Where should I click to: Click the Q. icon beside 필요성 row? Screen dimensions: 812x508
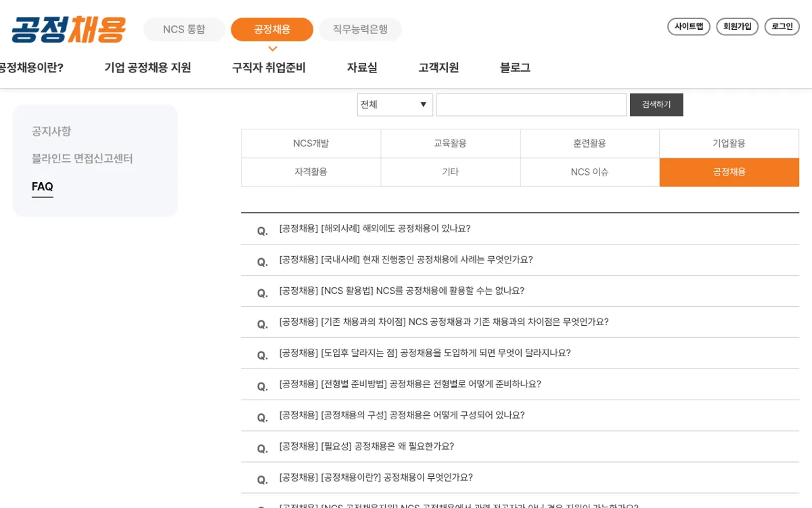pos(263,449)
